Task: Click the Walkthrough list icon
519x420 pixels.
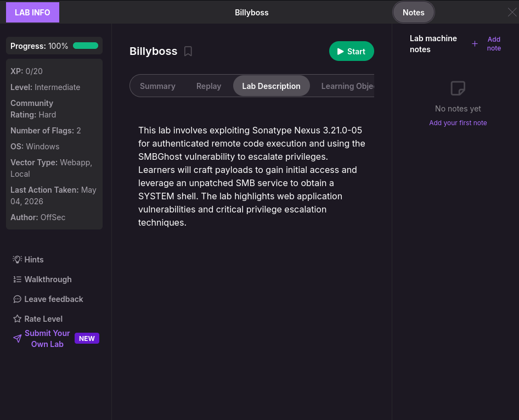Action: point(17,279)
